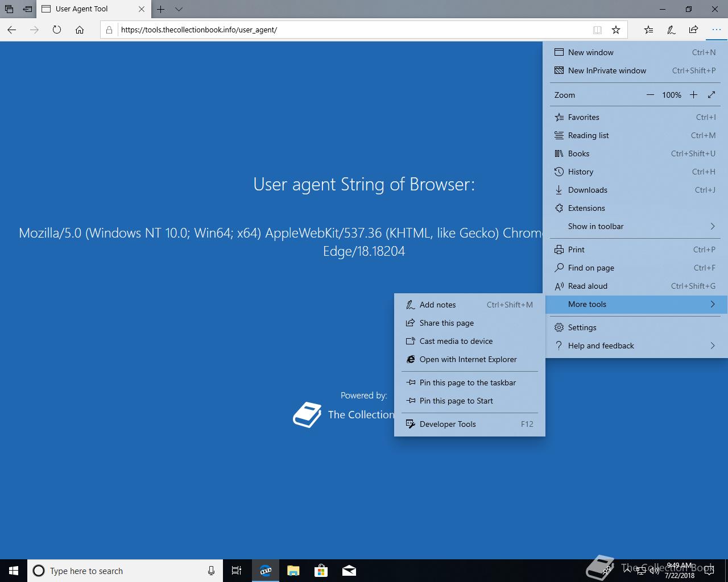Show tab previews chevron
The width and height of the screenshot is (728, 582).
click(x=179, y=9)
